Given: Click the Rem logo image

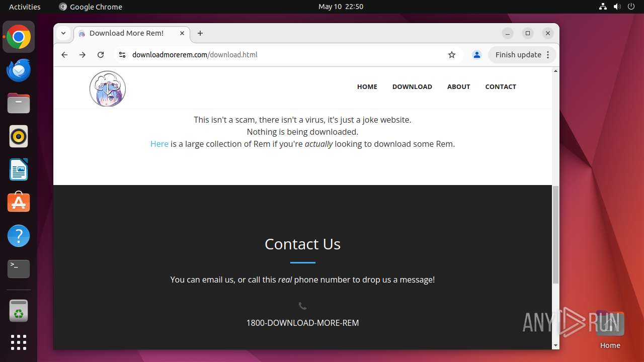Looking at the screenshot, I should (108, 88).
